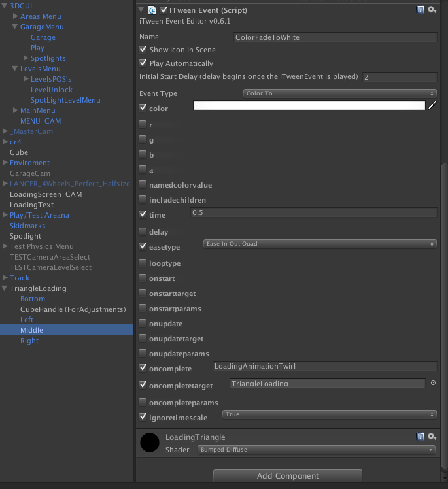The image size is (448, 489).
Task: Toggle the oncomplete checkbox
Action: (143, 368)
